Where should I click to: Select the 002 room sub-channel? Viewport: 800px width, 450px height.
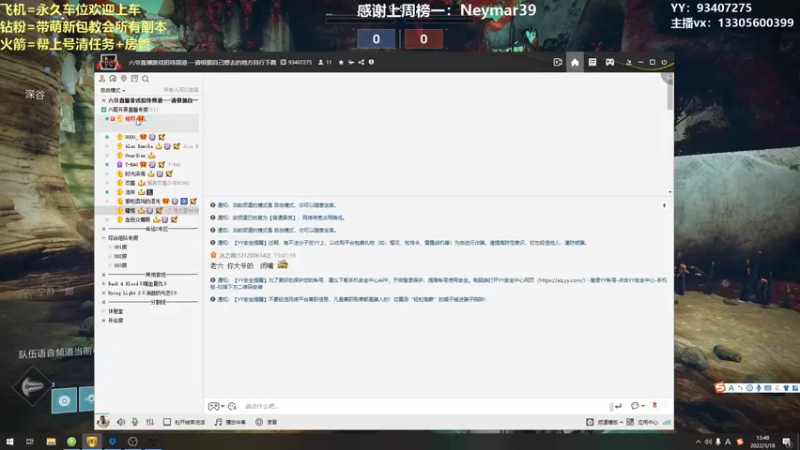121,256
